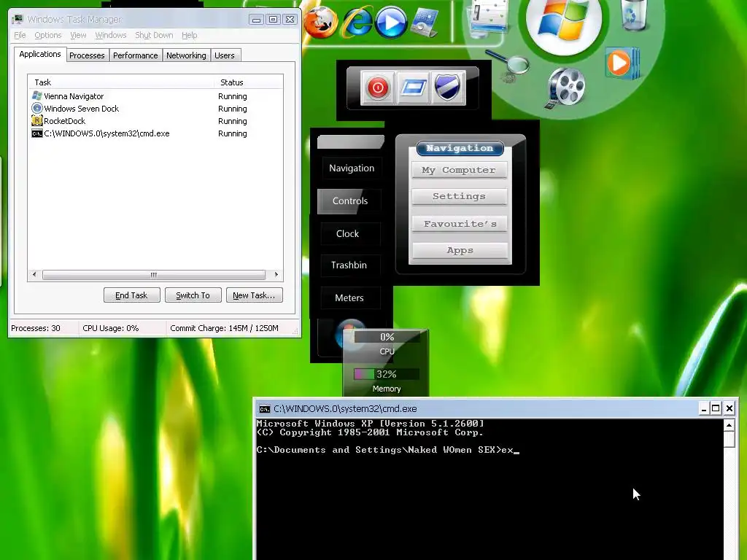Image resolution: width=747 pixels, height=560 pixels.
Task: Open Apps in Navigation panel
Action: [460, 251]
